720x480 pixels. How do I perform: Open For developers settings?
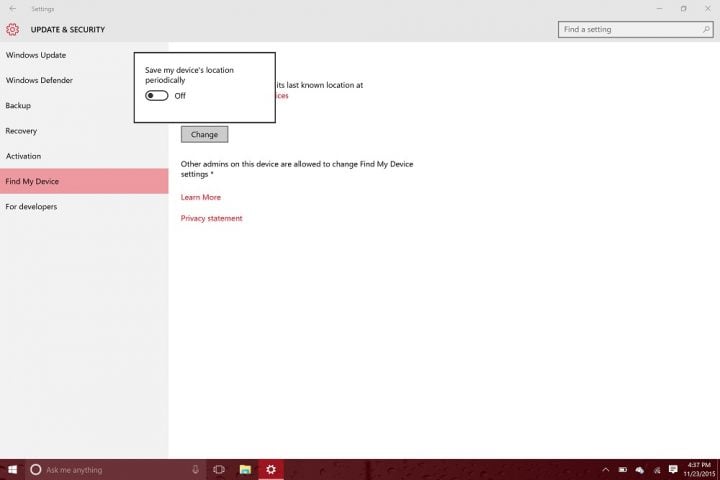coord(84,207)
